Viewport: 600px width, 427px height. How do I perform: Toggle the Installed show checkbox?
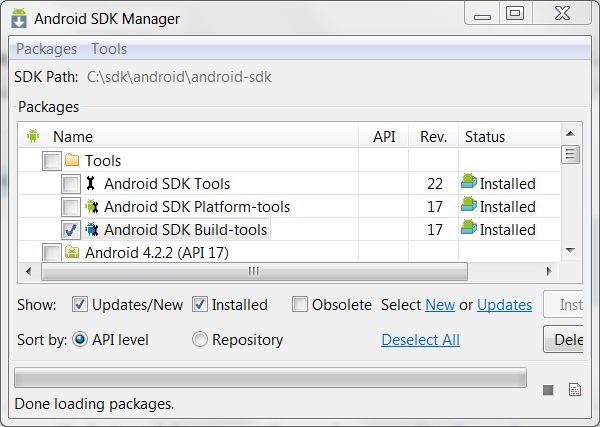coord(200,305)
